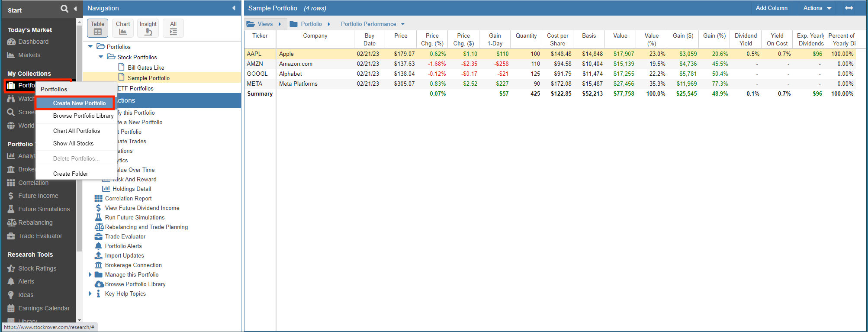868x332 pixels.
Task: Expand Manage this Portfolio folder
Action: [x=90, y=274]
